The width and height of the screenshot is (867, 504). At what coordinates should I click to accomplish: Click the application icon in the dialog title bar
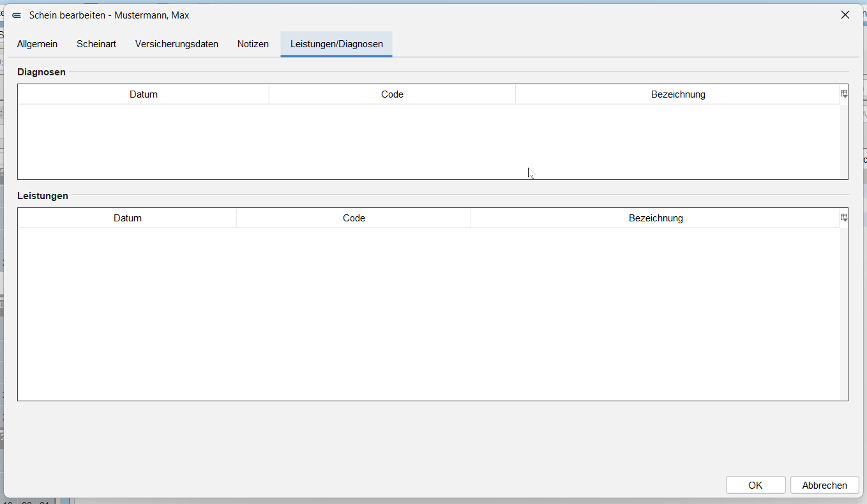(x=17, y=15)
